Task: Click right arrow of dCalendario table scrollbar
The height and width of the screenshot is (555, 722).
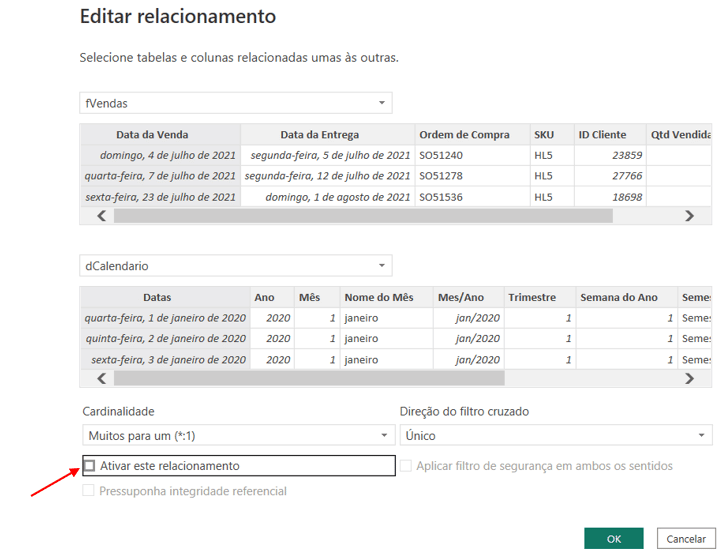Action: point(689,379)
